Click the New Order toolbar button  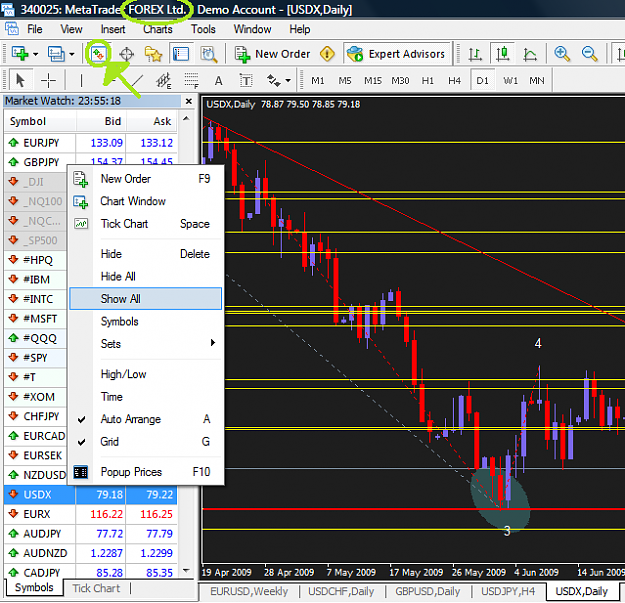(x=272, y=54)
